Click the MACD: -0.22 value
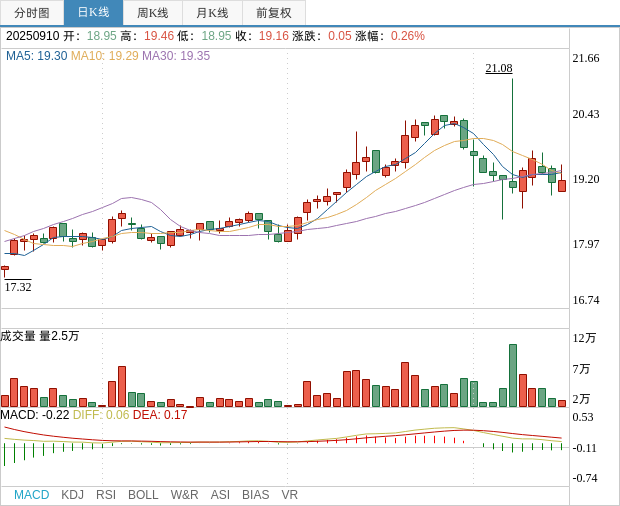The height and width of the screenshot is (506, 620). [x=35, y=415]
